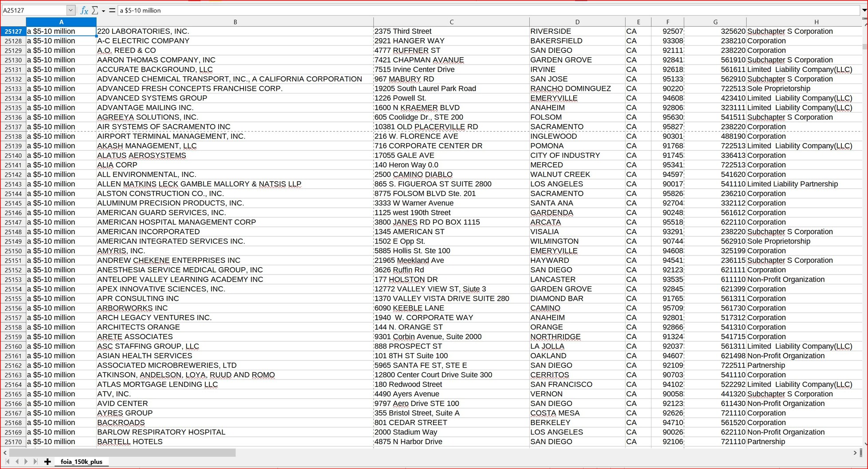Select column H header

tap(816, 22)
